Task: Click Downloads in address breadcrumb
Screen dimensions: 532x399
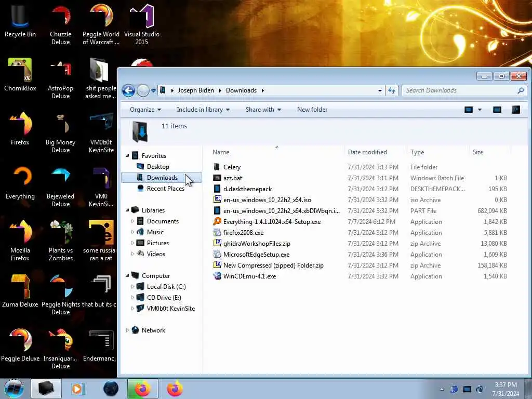Action: (x=241, y=90)
